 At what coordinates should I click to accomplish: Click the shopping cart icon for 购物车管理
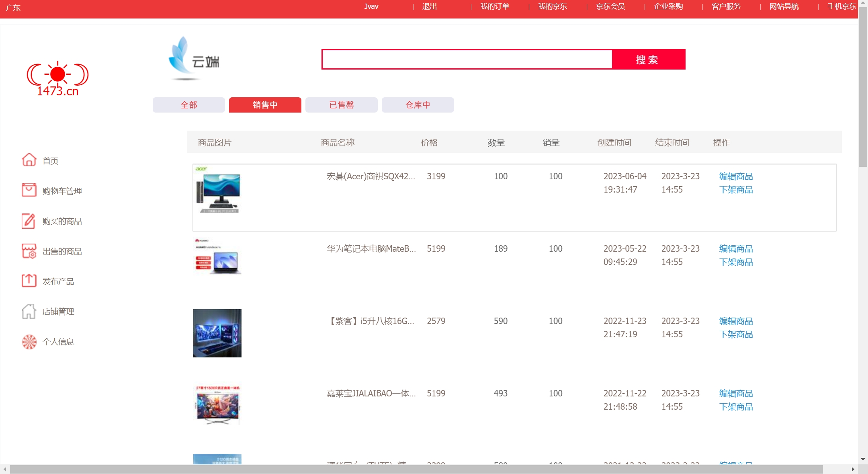29,190
